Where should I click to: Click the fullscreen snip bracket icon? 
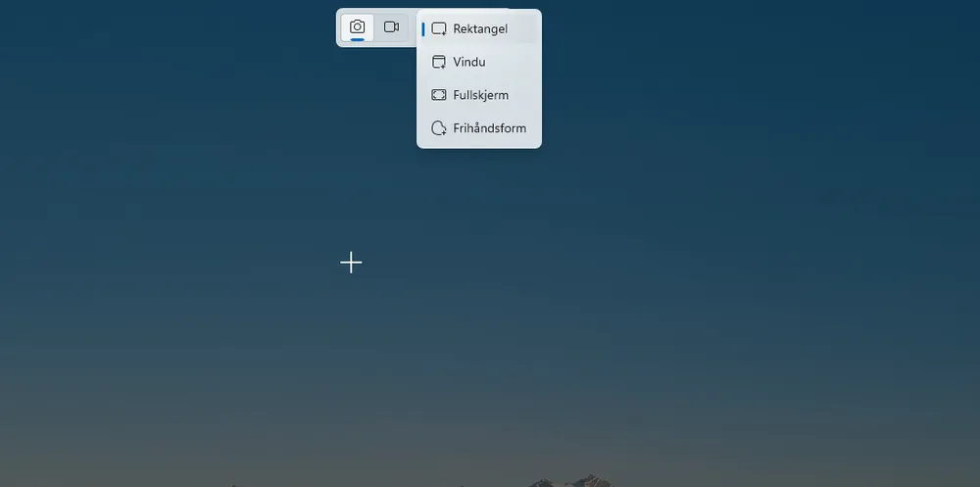tap(439, 95)
